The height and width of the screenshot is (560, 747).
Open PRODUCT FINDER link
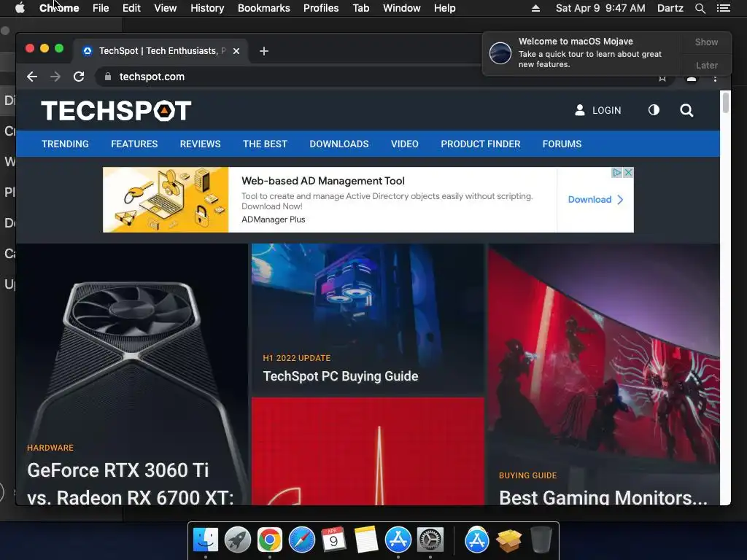[481, 144]
